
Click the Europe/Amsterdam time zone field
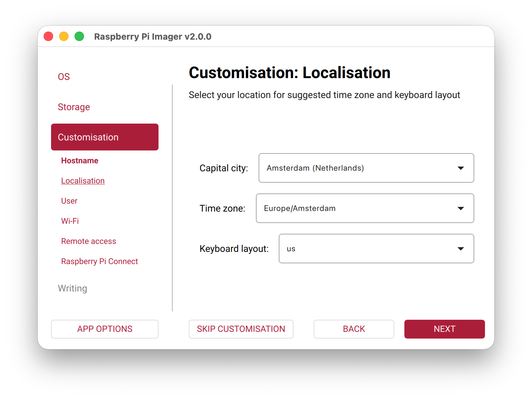pos(353,208)
